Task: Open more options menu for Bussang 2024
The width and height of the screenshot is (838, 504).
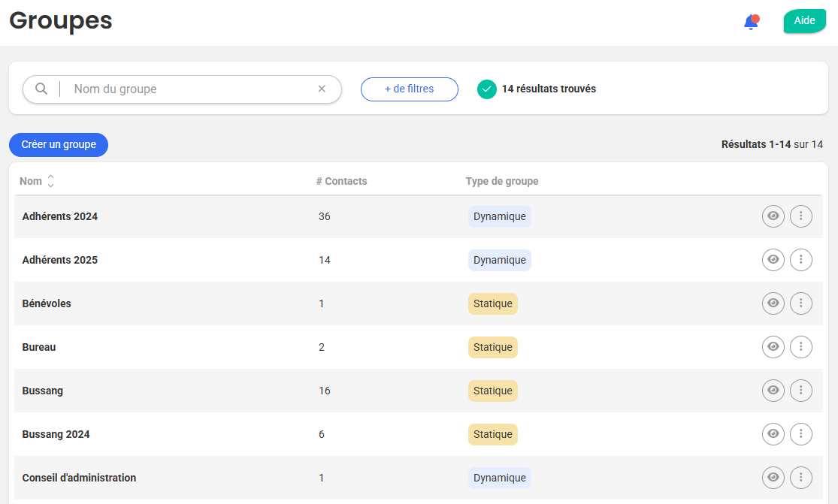Action: tap(801, 434)
